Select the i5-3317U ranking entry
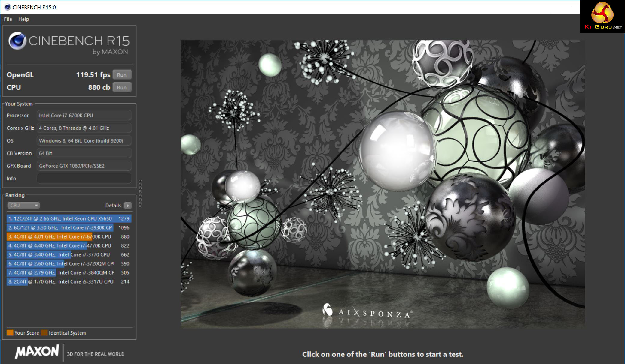 [x=69, y=281]
